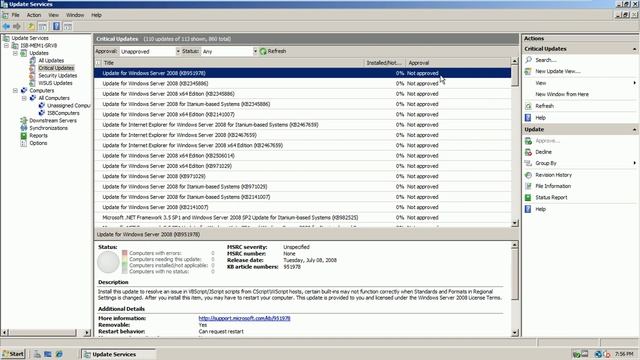Collapse the Critical Updates actions section
This screenshot has height=360, width=640.
[634, 49]
